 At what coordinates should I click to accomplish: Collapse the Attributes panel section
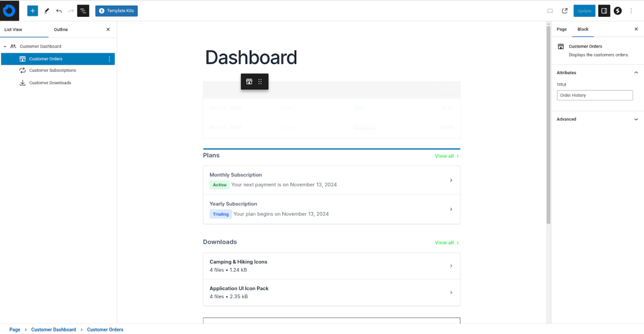tap(636, 73)
